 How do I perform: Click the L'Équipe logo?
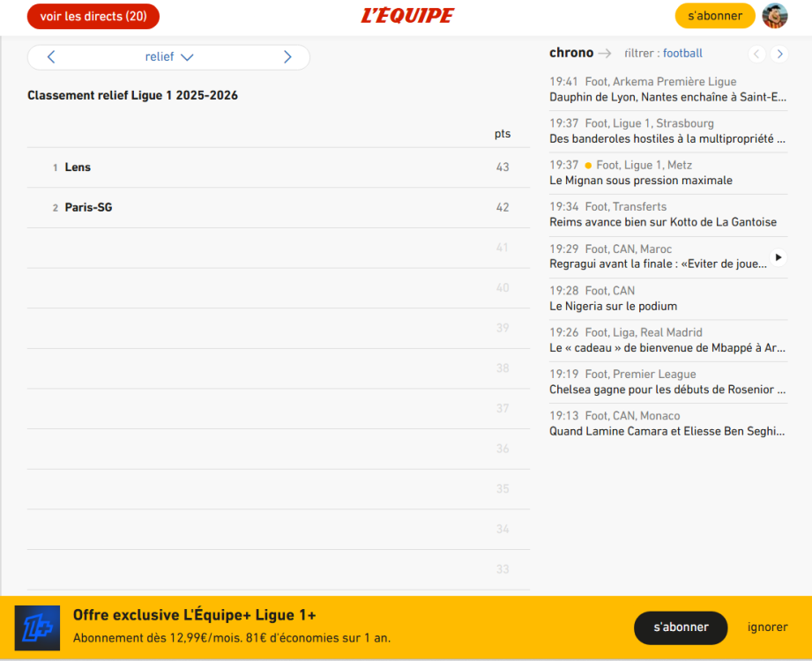(x=407, y=16)
